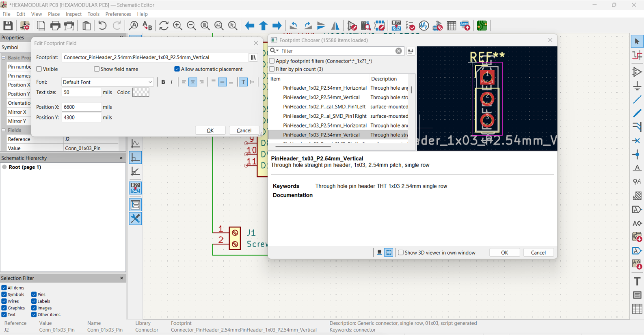Screen dimensions: 644x335
Task: Open the text Color swatch
Action: (141, 92)
